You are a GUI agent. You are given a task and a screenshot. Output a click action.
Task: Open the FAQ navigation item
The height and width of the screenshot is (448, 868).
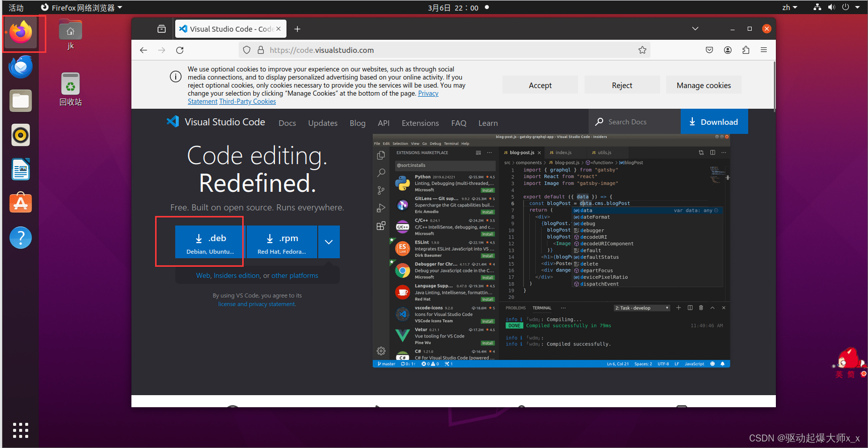[x=459, y=123]
